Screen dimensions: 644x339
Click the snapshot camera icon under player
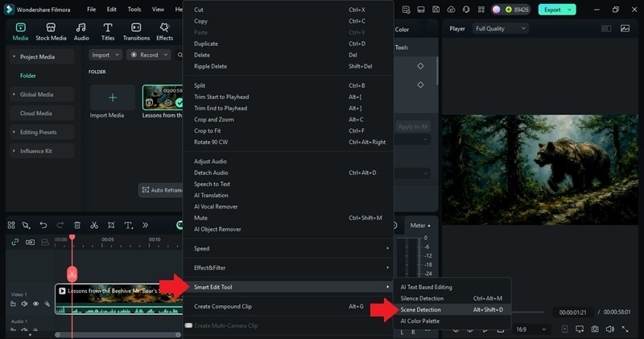click(x=595, y=329)
